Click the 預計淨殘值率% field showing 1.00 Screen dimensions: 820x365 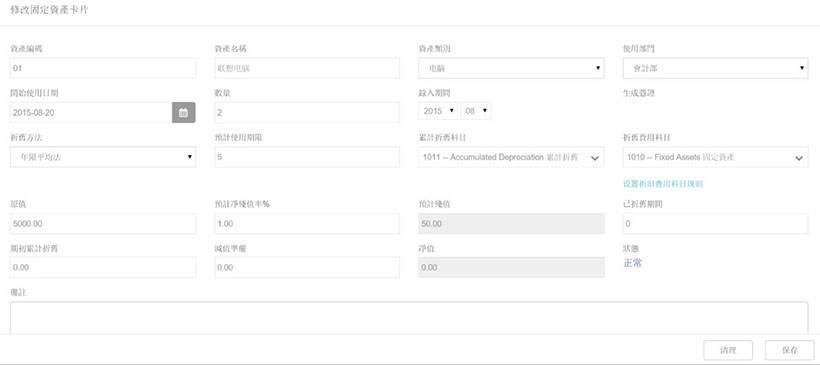(x=307, y=223)
